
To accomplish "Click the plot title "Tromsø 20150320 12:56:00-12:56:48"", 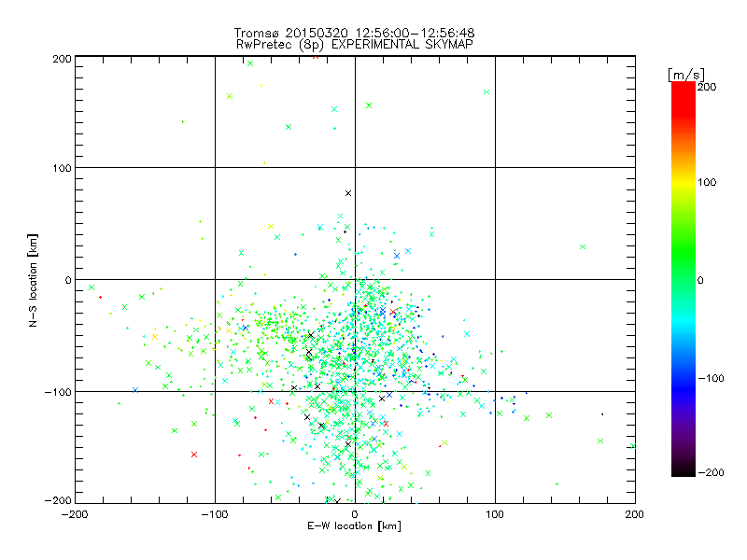I will point(354,33).
